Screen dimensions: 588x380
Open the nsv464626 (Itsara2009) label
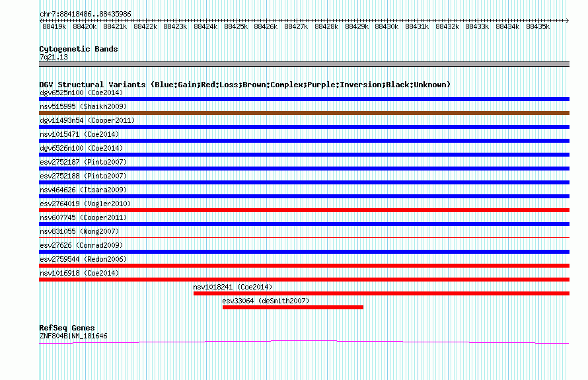coord(83,190)
